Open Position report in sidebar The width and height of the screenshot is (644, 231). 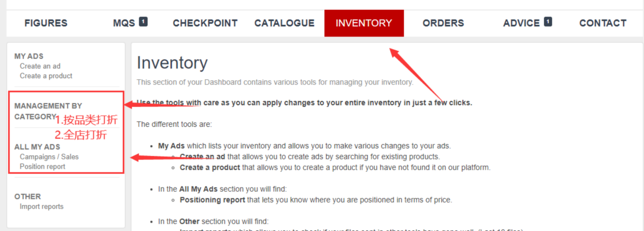(43, 167)
